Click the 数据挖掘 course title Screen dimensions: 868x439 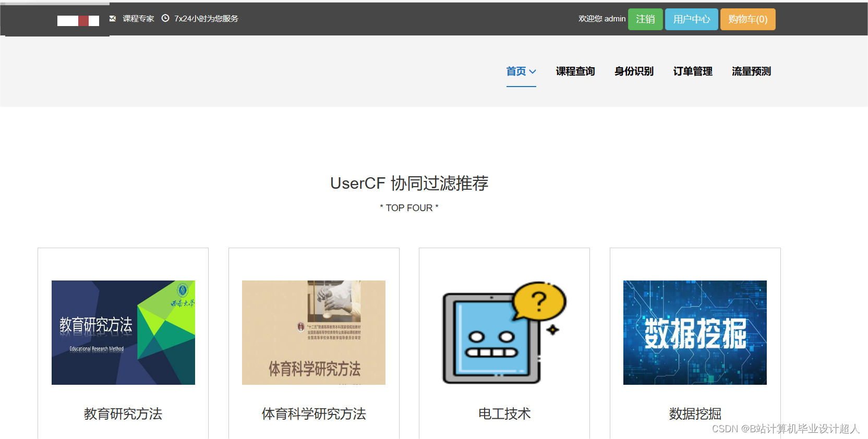pos(695,414)
